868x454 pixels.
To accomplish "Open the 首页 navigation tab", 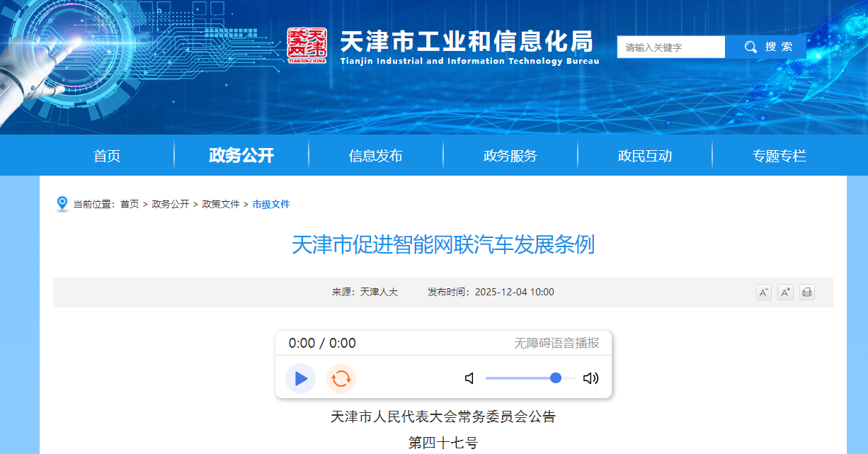I will (x=107, y=156).
